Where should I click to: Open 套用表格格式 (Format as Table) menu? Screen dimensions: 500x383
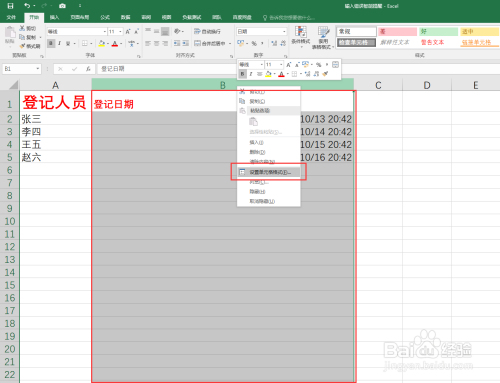point(323,38)
